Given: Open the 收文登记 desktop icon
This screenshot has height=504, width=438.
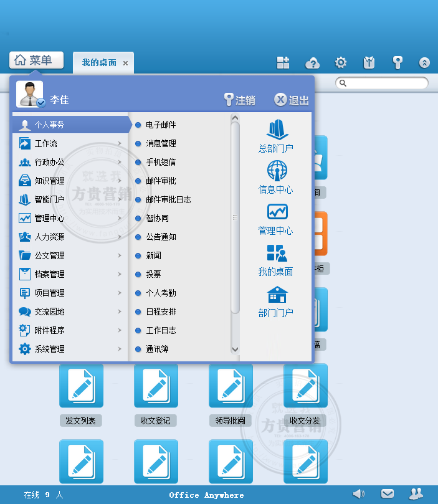Looking at the screenshot, I should click(x=156, y=386).
